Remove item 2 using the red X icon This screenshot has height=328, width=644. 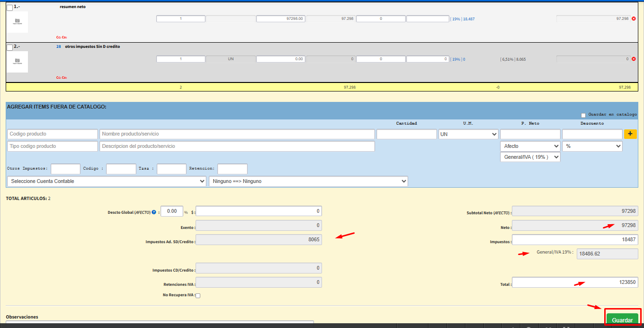[x=634, y=59]
